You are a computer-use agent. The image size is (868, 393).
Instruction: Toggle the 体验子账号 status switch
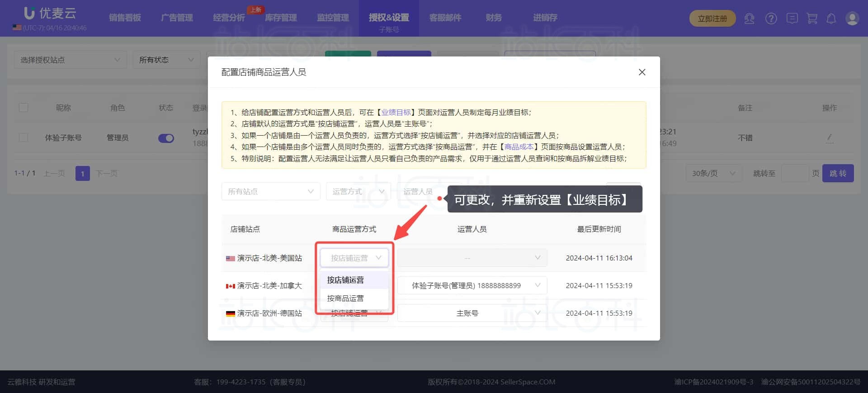(x=166, y=138)
